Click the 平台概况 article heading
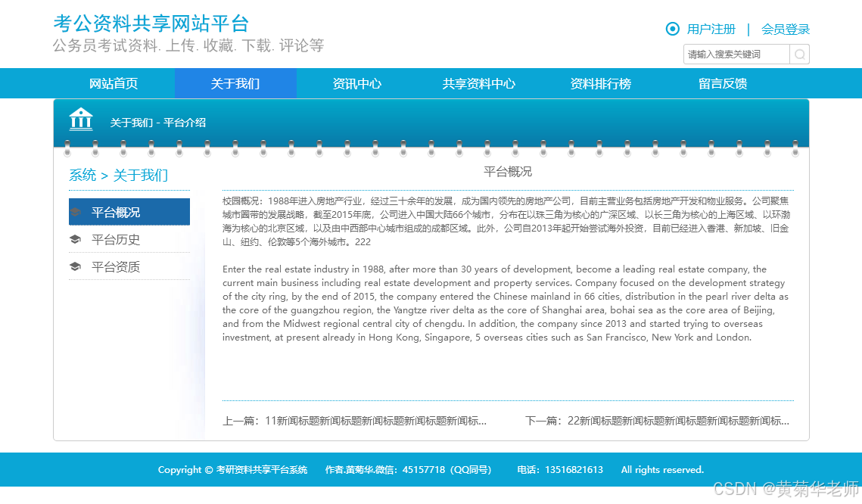Viewport: 862px width, 504px height. 508,172
